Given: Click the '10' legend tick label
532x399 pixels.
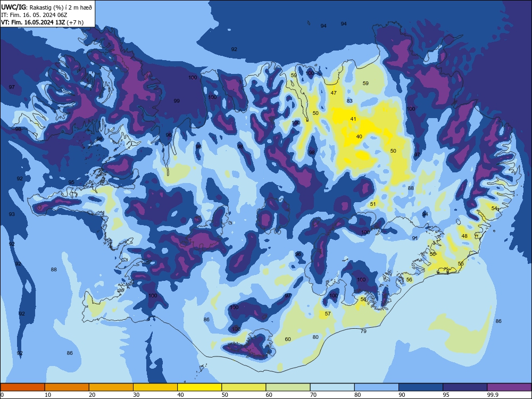Looking at the screenshot, I should [48, 395].
